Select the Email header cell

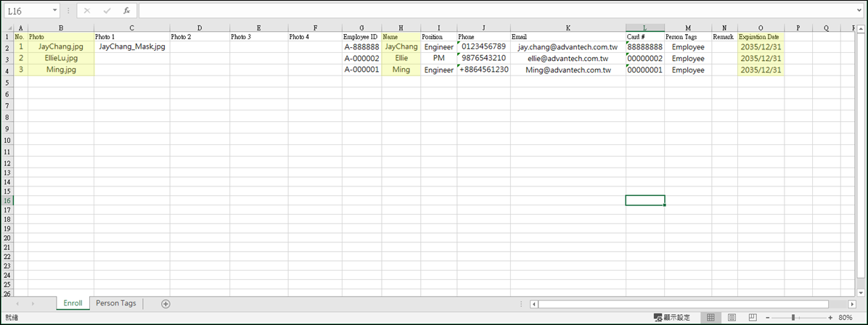point(568,36)
